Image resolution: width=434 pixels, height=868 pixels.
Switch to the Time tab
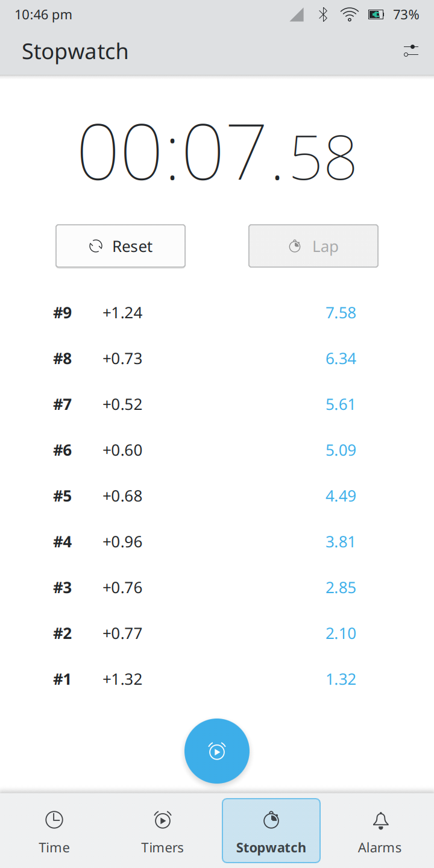pyautogui.click(x=54, y=831)
